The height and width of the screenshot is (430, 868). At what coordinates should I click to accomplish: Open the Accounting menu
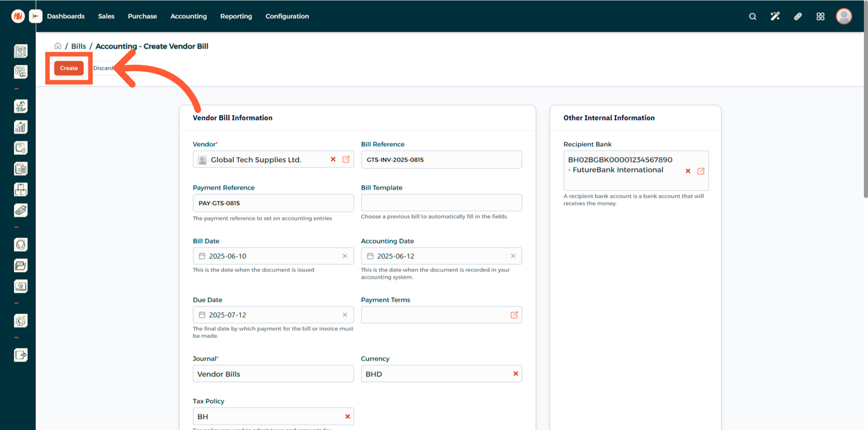coord(188,16)
